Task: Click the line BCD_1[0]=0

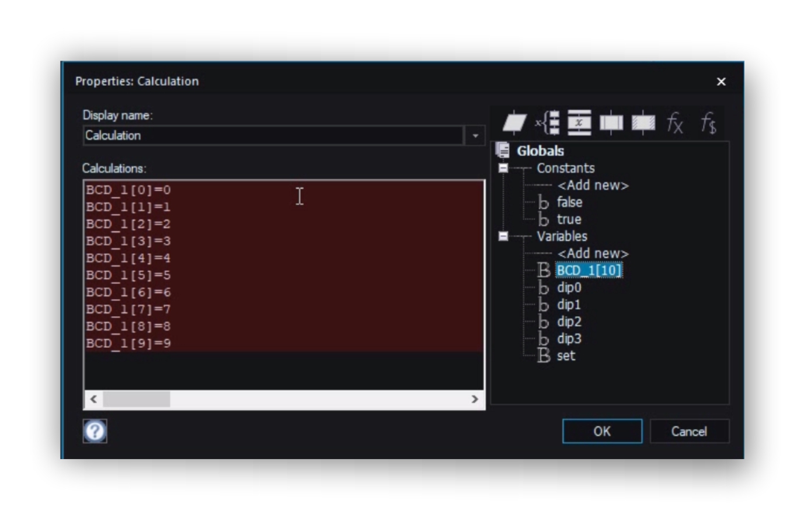Action: [128, 190]
